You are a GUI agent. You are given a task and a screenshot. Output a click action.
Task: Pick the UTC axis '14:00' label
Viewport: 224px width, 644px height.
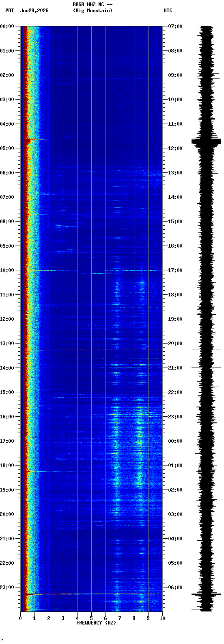click(175, 197)
